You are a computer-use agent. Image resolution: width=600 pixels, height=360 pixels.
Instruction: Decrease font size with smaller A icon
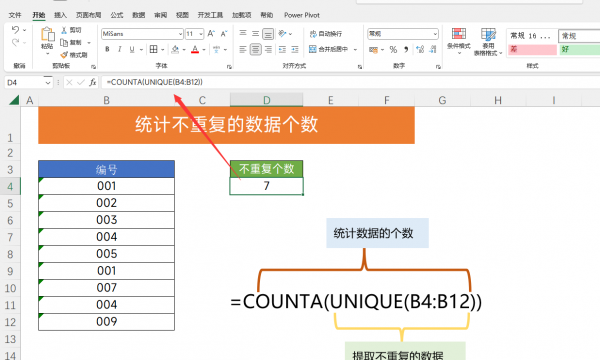coord(224,34)
